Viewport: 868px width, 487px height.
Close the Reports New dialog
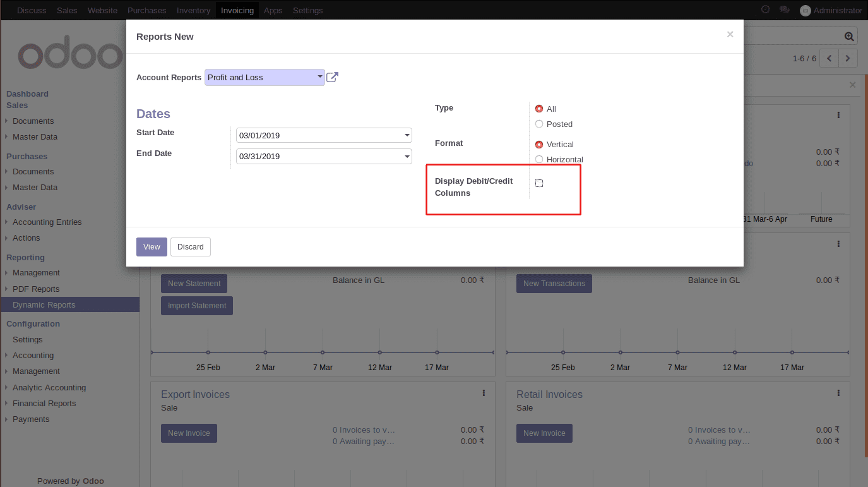tap(730, 35)
